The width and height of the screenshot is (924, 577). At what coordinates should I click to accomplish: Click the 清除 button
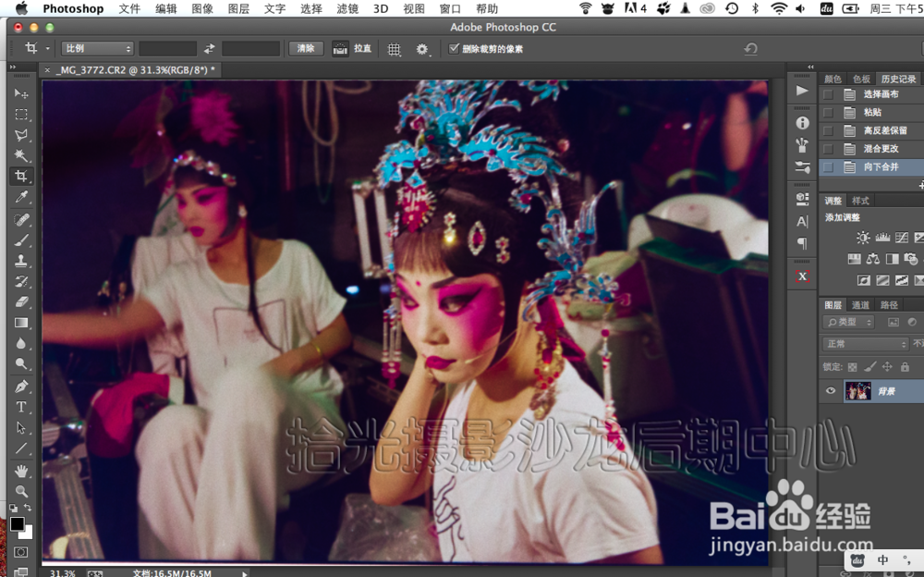click(x=306, y=48)
